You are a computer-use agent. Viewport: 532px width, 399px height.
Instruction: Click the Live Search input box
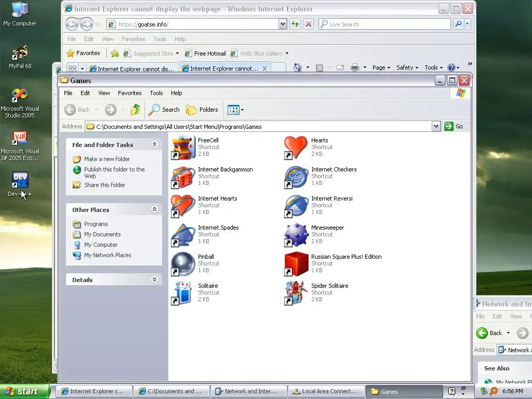[384, 24]
